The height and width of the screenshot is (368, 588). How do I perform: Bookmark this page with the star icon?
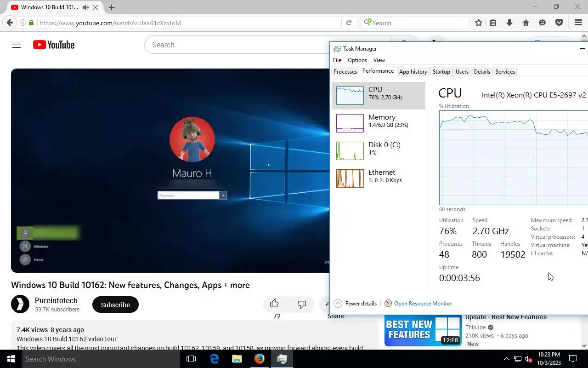[x=479, y=23]
